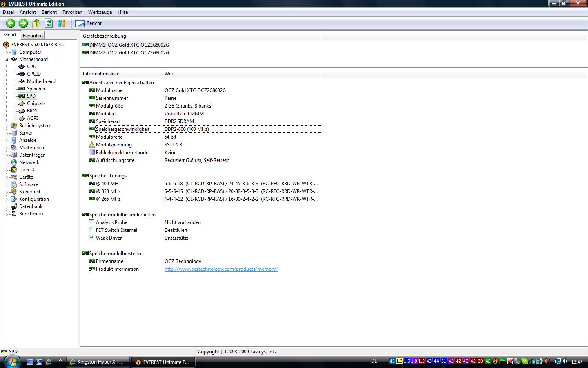588x368 pixels.
Task: Go back with the green left arrow
Action: coord(11,23)
